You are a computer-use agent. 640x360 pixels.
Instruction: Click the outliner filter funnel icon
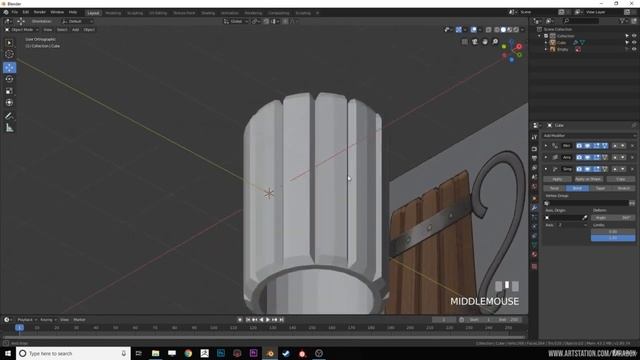click(622, 21)
